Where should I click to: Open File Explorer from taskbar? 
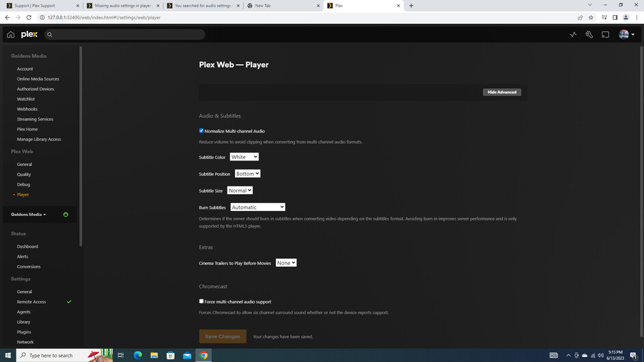click(x=154, y=355)
